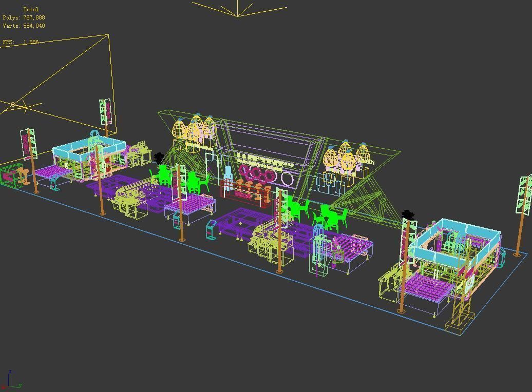
Task: Select the black plant object near the right kiosk
Action: 408,214
